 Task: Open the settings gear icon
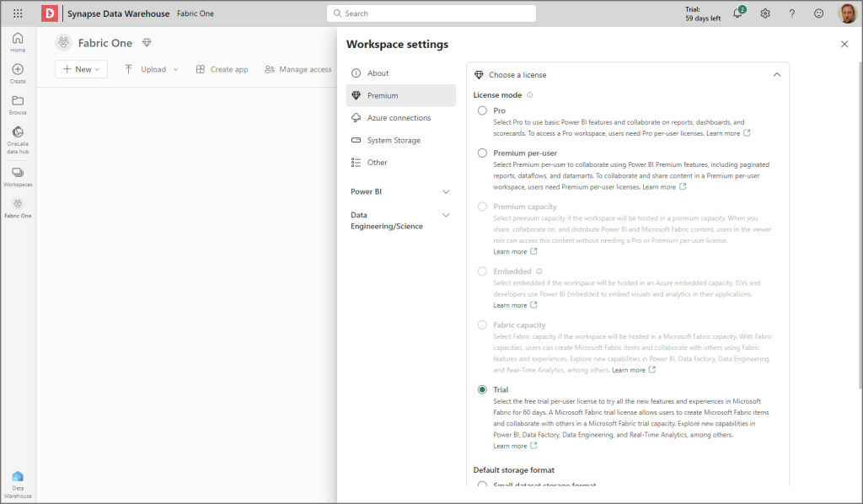click(765, 13)
